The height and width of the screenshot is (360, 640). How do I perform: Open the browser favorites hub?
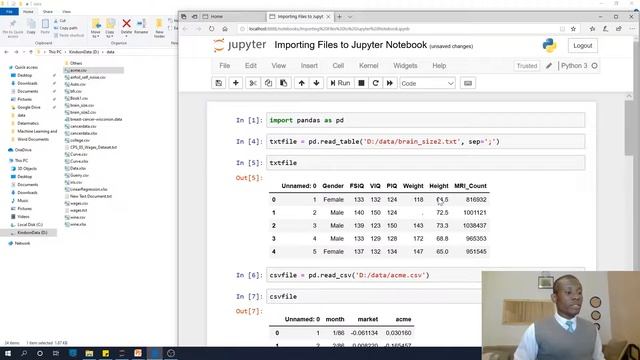click(592, 29)
